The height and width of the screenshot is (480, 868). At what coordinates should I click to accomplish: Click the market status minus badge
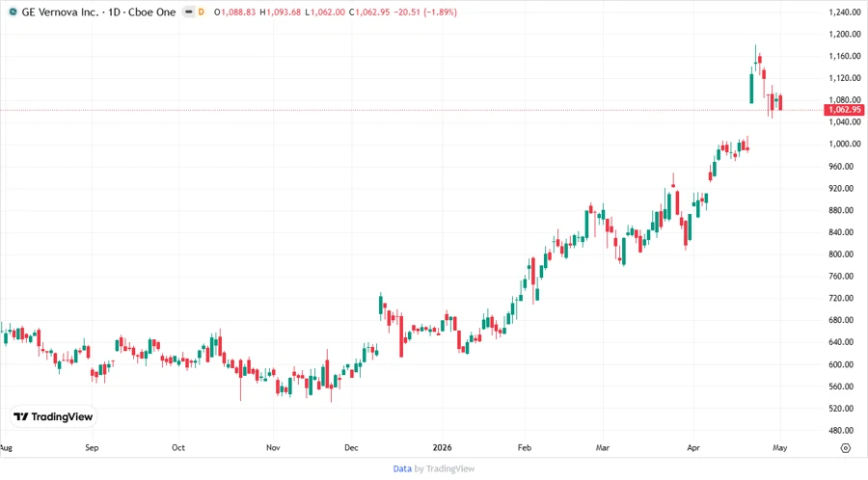tap(189, 12)
